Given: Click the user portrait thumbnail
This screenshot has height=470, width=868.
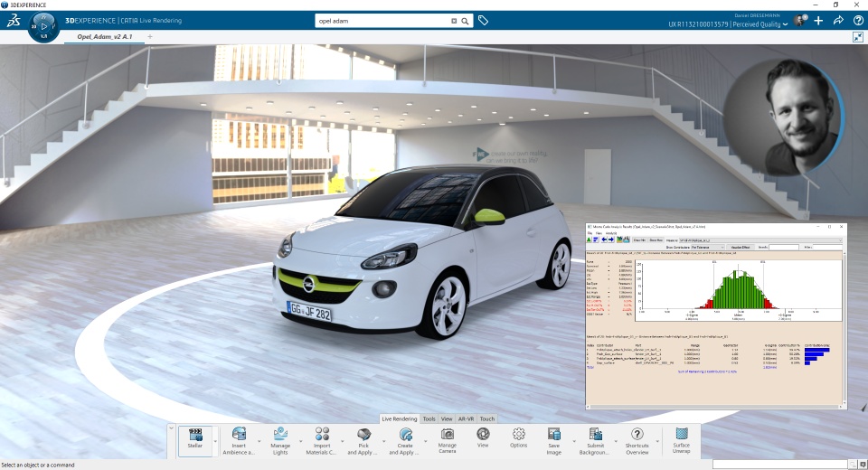Looking at the screenshot, I should [x=784, y=117].
